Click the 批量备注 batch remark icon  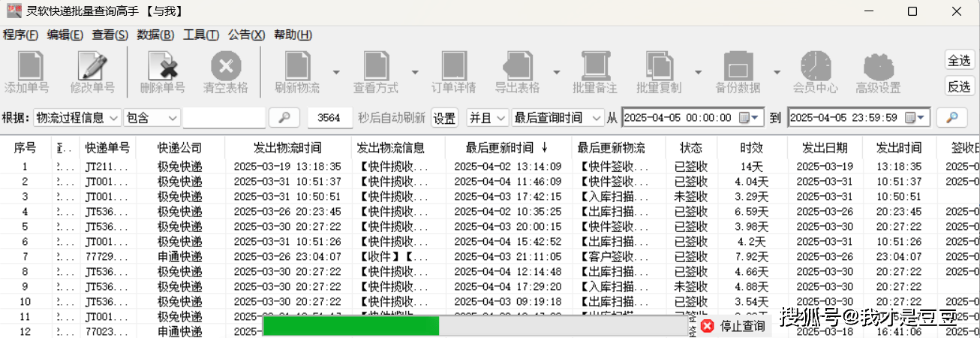pyautogui.click(x=594, y=67)
